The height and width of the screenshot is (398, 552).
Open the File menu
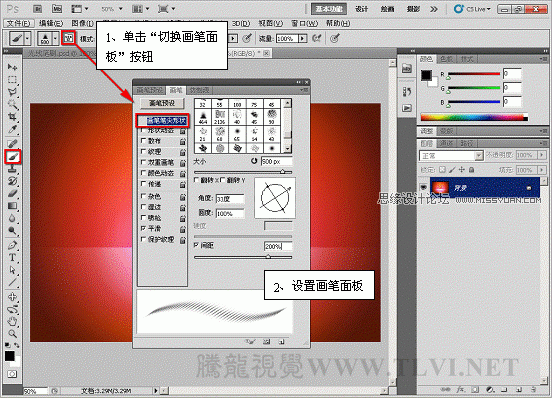coord(18,23)
